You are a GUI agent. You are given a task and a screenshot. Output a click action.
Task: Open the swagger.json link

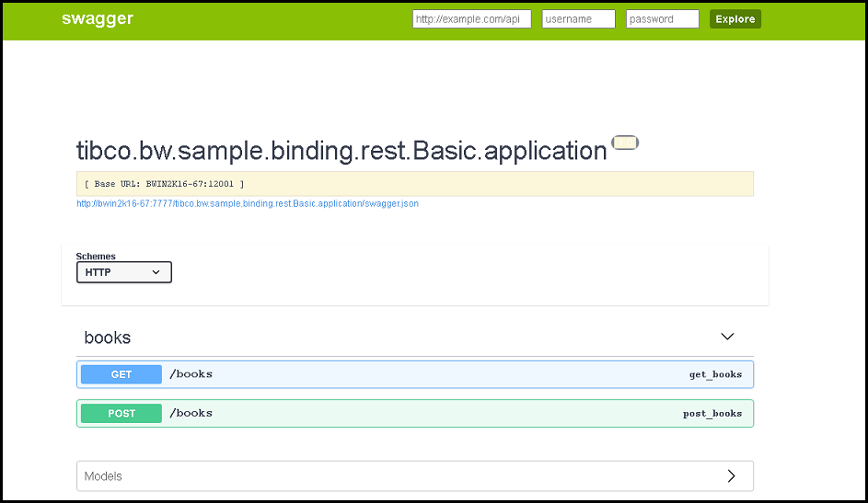248,203
